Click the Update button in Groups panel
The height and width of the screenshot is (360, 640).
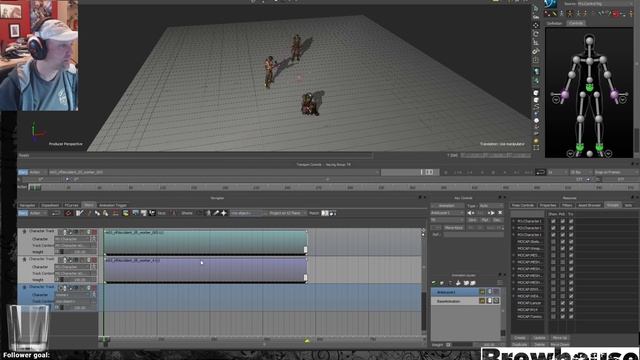tap(539, 338)
